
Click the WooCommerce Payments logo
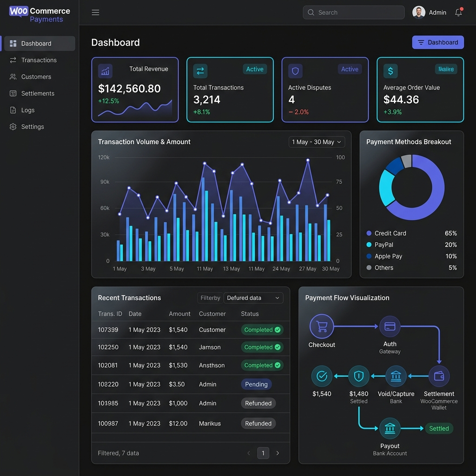pos(40,14)
